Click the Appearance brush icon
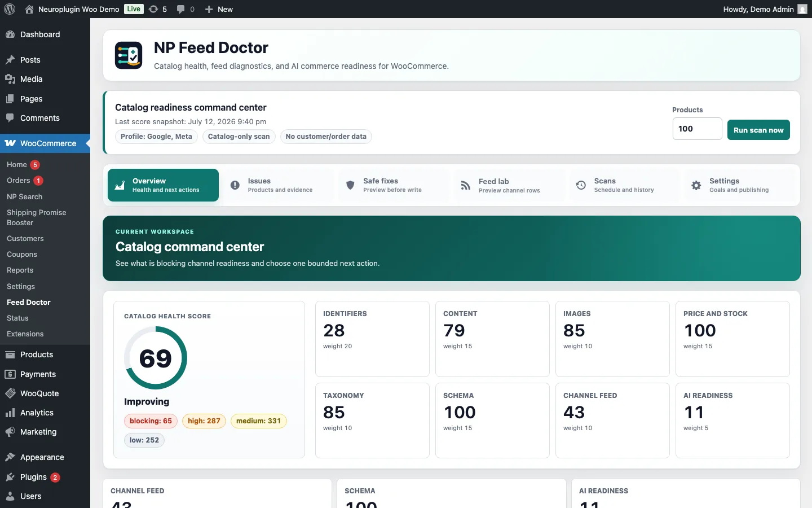This screenshot has width=812, height=508. [10, 457]
